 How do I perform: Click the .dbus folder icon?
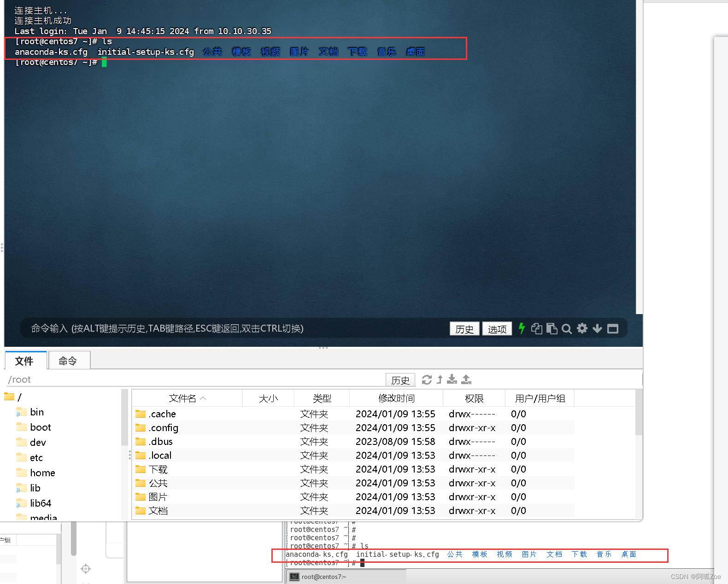pyautogui.click(x=141, y=441)
